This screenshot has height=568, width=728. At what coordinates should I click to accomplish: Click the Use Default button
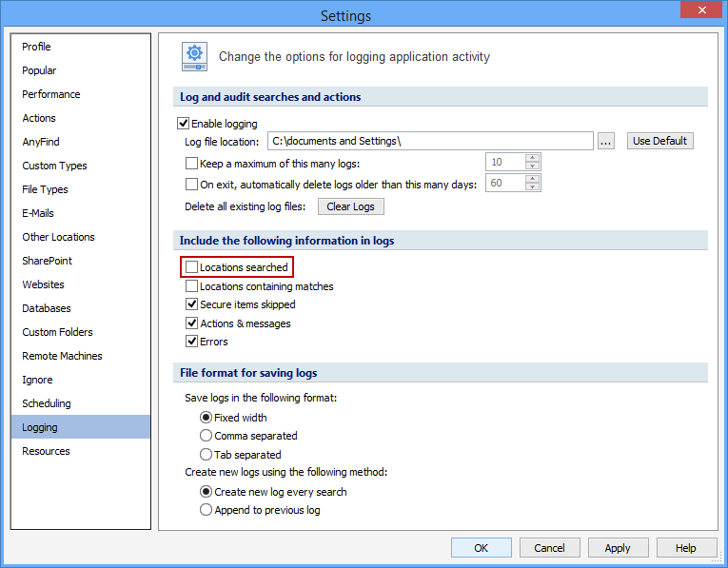(x=659, y=141)
